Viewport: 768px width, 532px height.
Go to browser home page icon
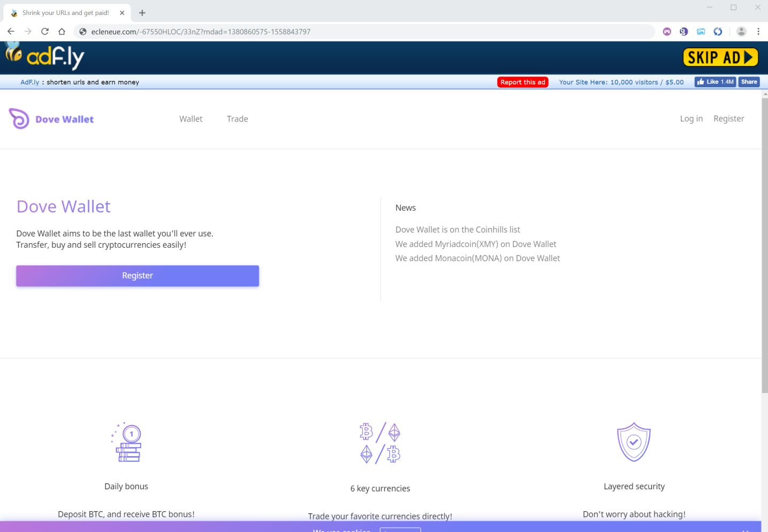pos(62,32)
